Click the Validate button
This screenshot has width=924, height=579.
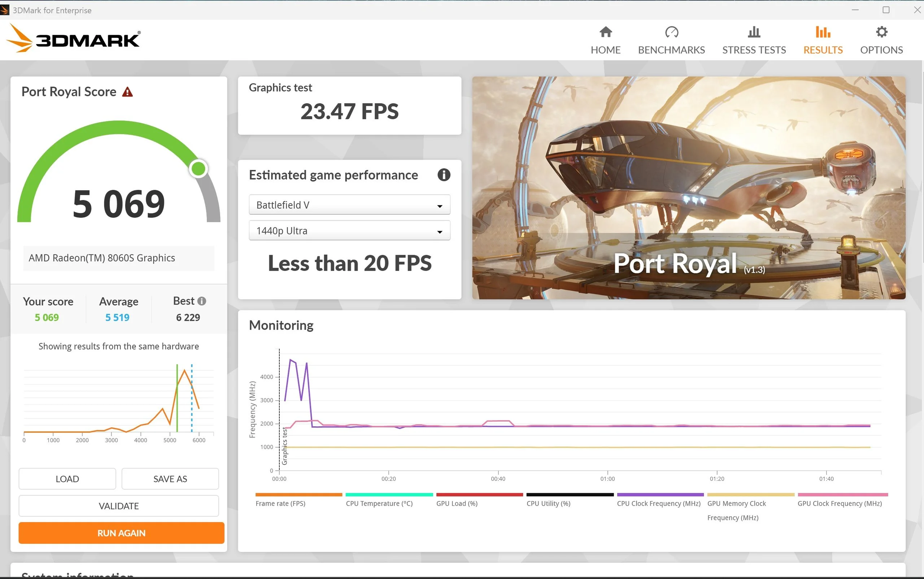pyautogui.click(x=119, y=506)
